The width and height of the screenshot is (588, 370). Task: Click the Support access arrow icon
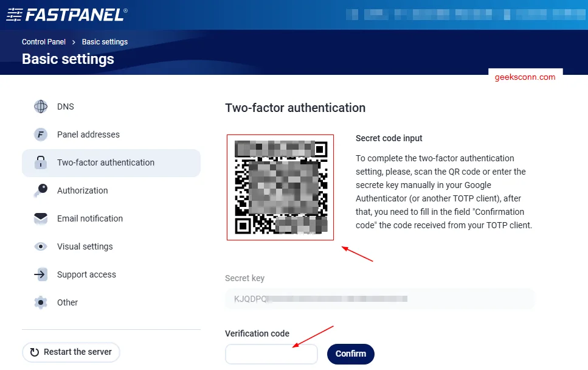(x=40, y=274)
